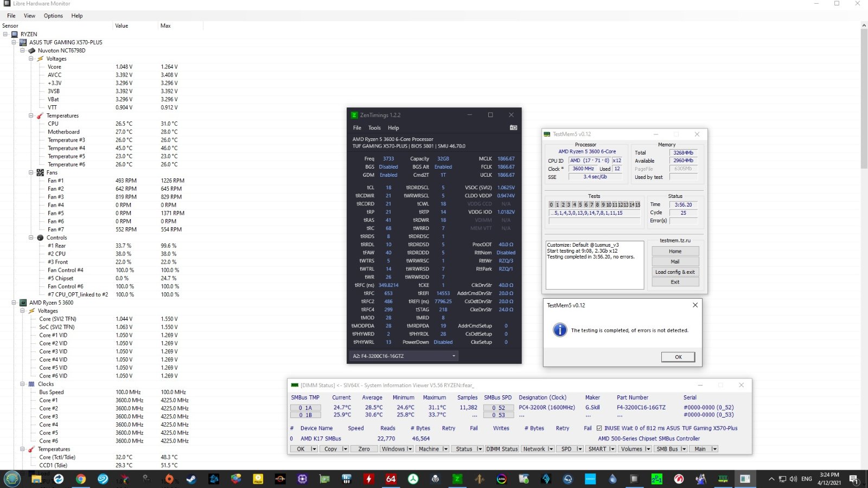Open the SMART dropdown arrow in SIV

[612, 449]
